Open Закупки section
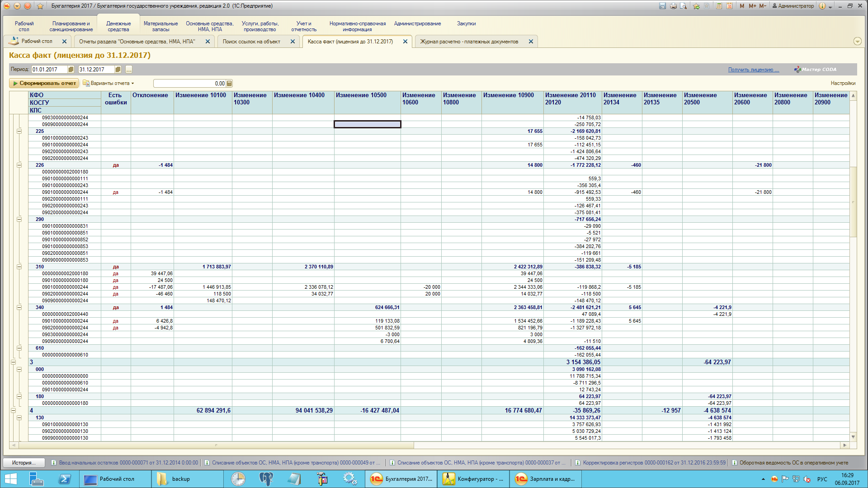The width and height of the screenshot is (868, 488). tap(466, 23)
